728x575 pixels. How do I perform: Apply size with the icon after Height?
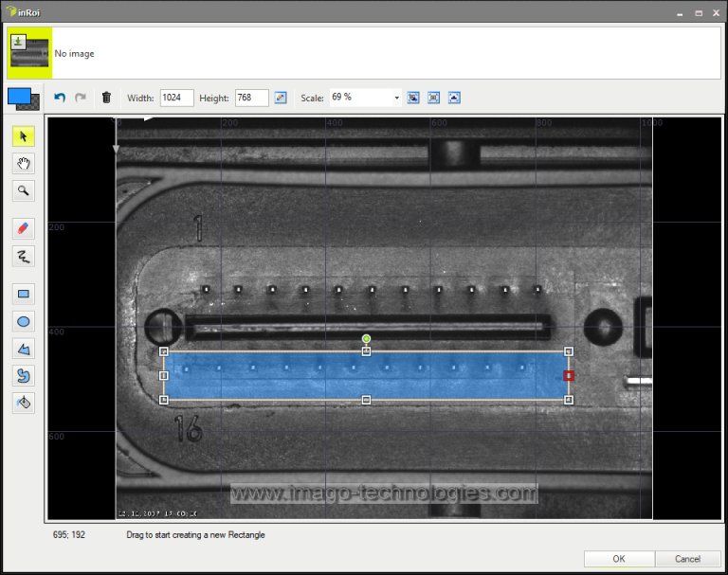(x=281, y=98)
